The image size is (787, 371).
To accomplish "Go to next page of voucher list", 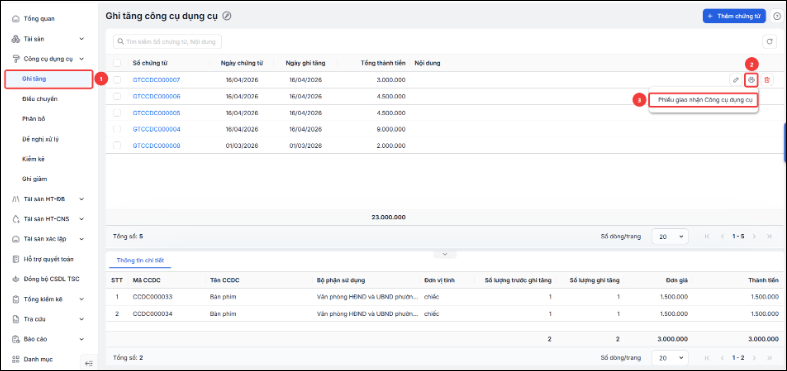I will 754,236.
